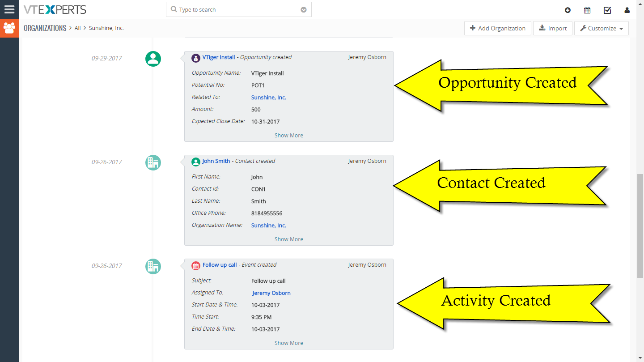The width and height of the screenshot is (644, 362).
Task: Click the ORGANIZATIONS breadcrumb
Action: [x=45, y=28]
